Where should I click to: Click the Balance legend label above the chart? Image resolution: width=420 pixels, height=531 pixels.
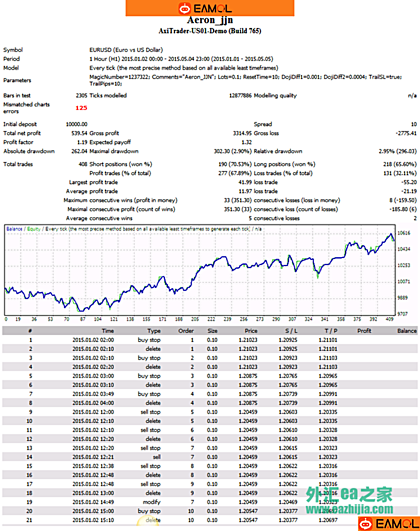point(14,229)
